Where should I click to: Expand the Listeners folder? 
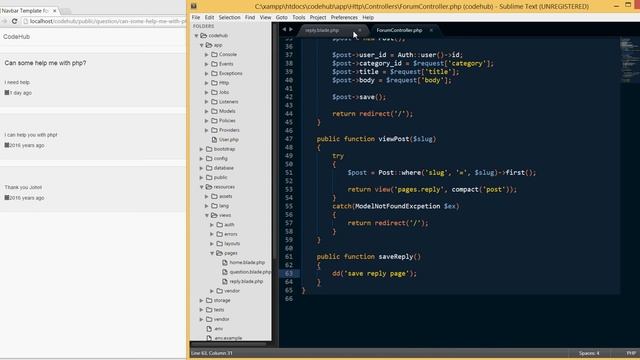coord(207,102)
